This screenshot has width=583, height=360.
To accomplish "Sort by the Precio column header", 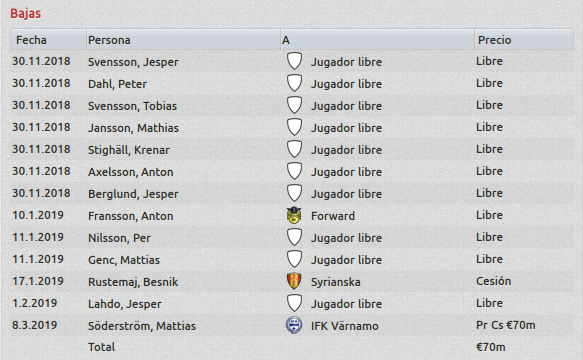I will pyautogui.click(x=524, y=39).
